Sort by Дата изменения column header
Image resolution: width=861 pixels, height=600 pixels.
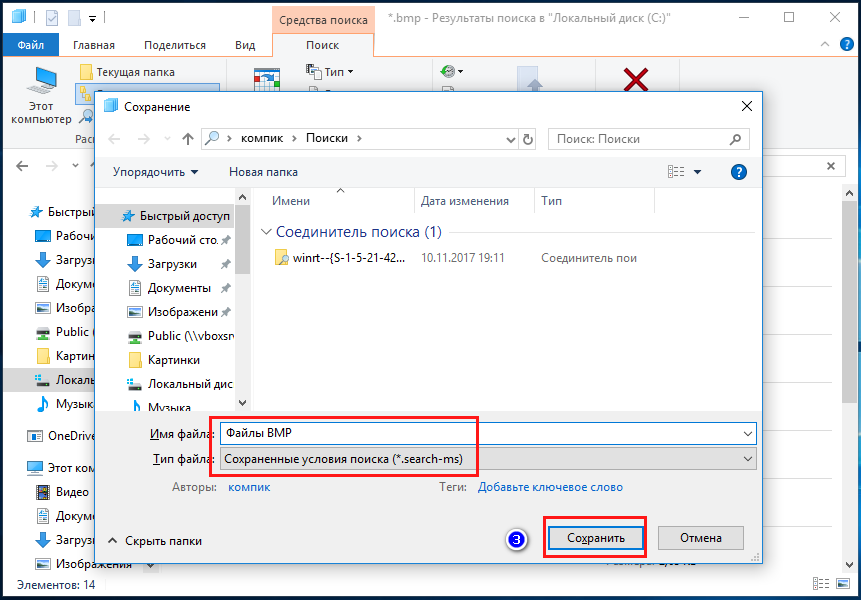point(465,201)
